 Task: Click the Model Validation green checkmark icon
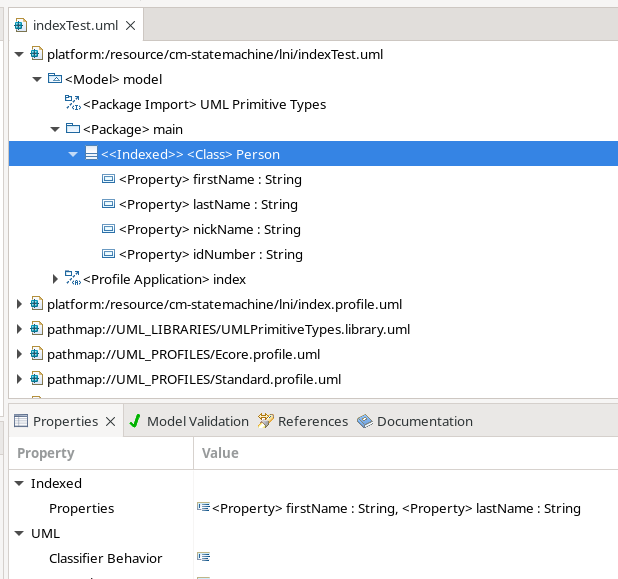(135, 421)
